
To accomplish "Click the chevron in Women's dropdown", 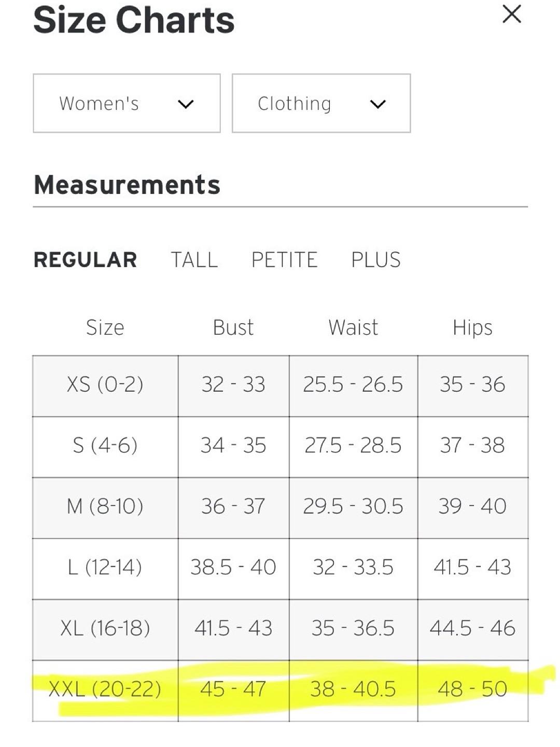I will (186, 104).
